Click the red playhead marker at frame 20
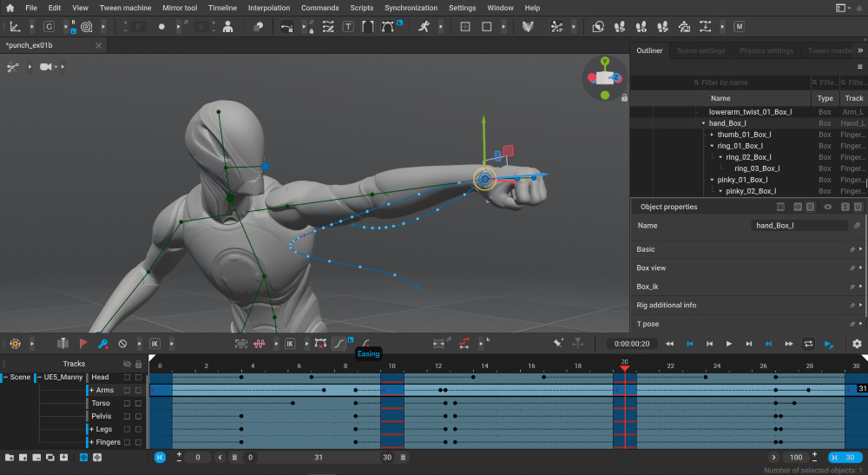This screenshot has height=475, width=868. [624, 367]
